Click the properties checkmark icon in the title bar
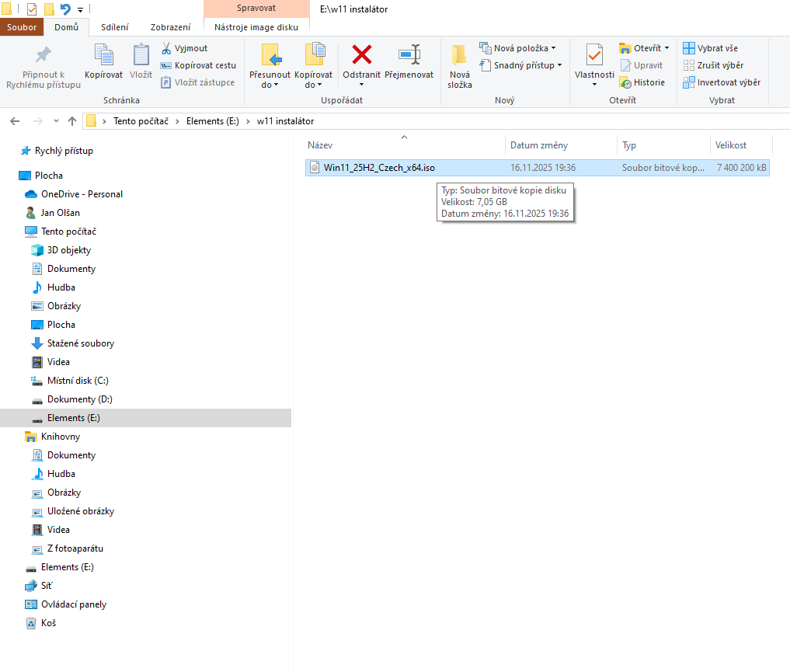Image resolution: width=790 pixels, height=672 pixels. click(x=32, y=9)
